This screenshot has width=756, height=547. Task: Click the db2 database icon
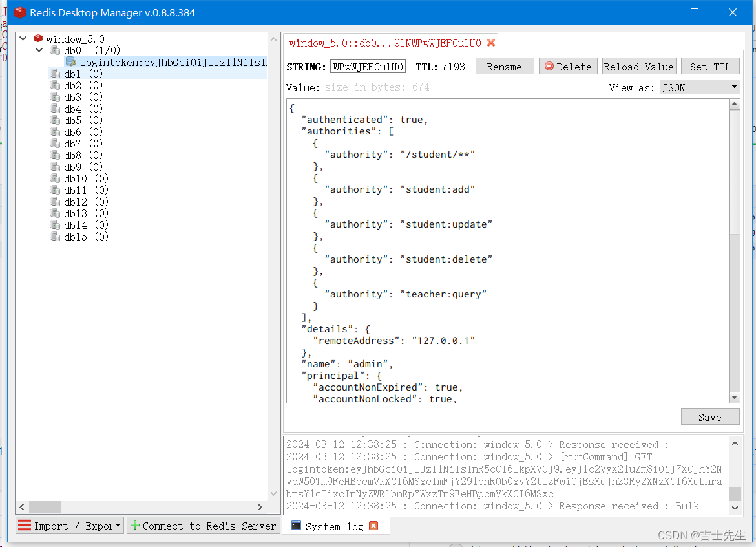(56, 85)
